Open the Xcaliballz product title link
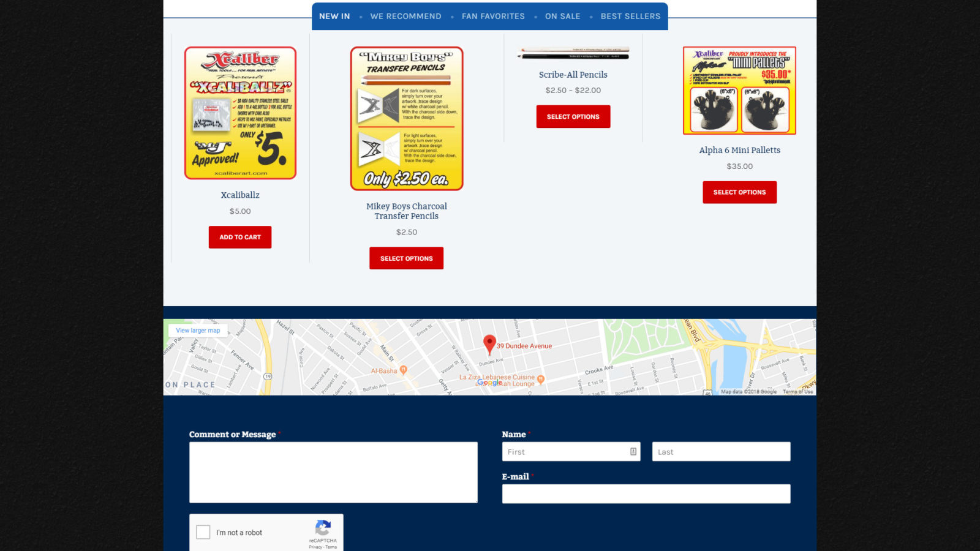Viewport: 980px width, 551px height. [x=240, y=195]
